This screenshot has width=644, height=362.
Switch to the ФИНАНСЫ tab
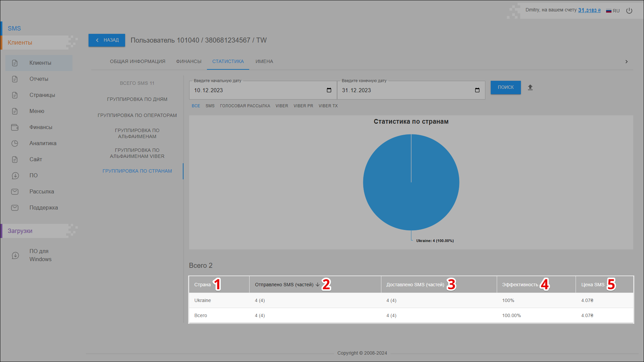[x=189, y=61]
